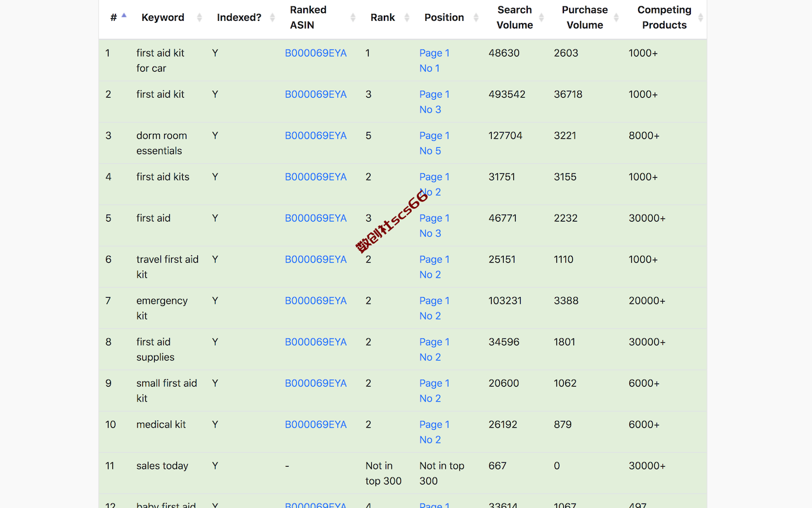The height and width of the screenshot is (508, 812).
Task: Open position link for 'emergency kit'
Action: (435, 309)
